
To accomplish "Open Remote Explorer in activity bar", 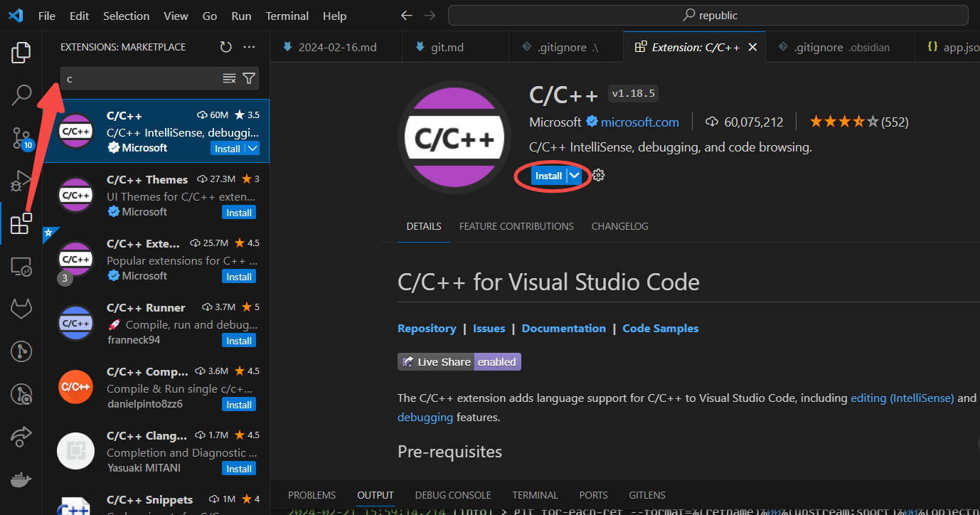I will click(x=21, y=267).
